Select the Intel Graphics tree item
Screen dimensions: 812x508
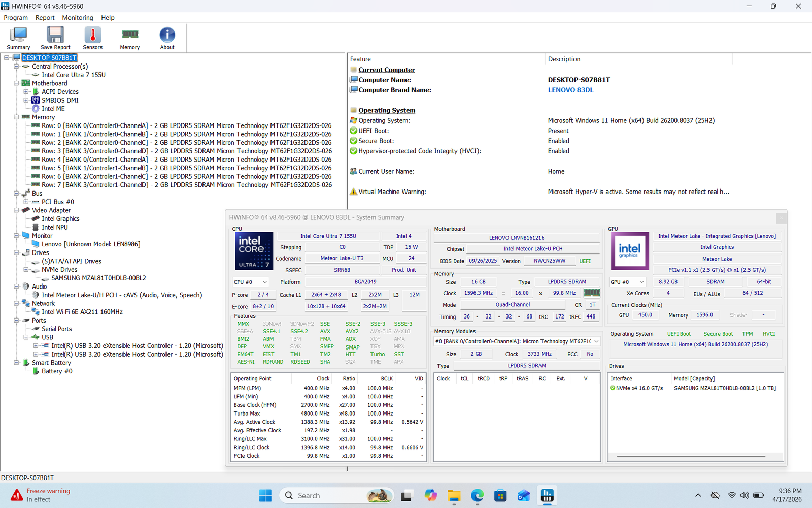click(x=60, y=219)
